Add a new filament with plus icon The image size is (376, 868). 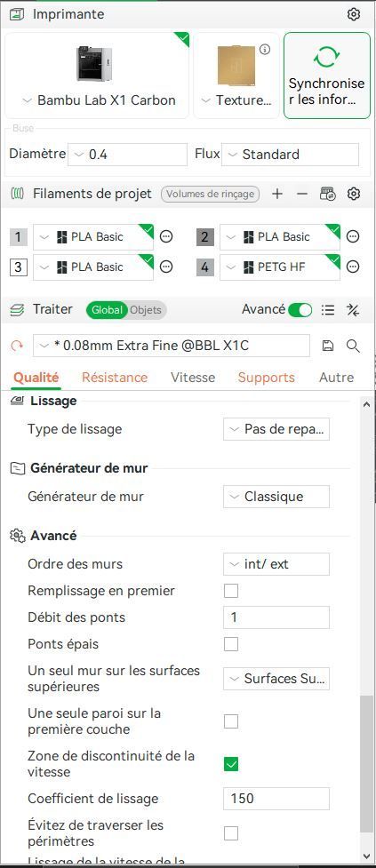click(277, 194)
